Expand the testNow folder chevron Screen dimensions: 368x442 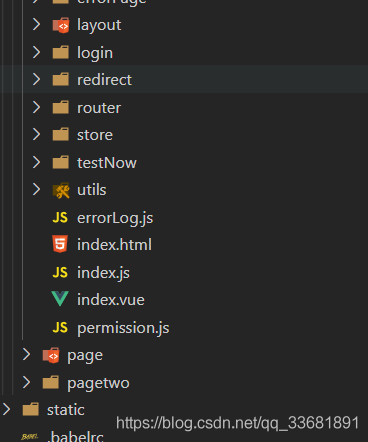coord(36,162)
